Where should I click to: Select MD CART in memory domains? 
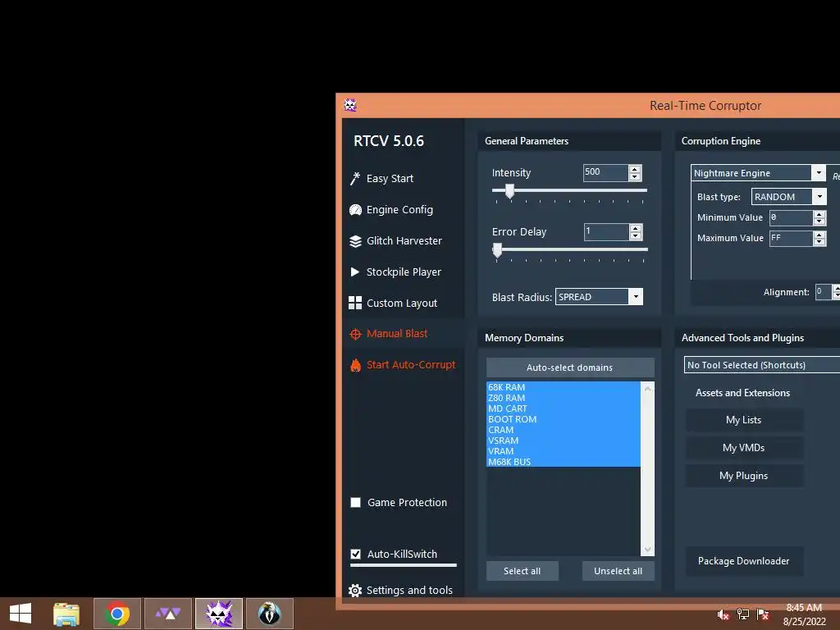563,409
